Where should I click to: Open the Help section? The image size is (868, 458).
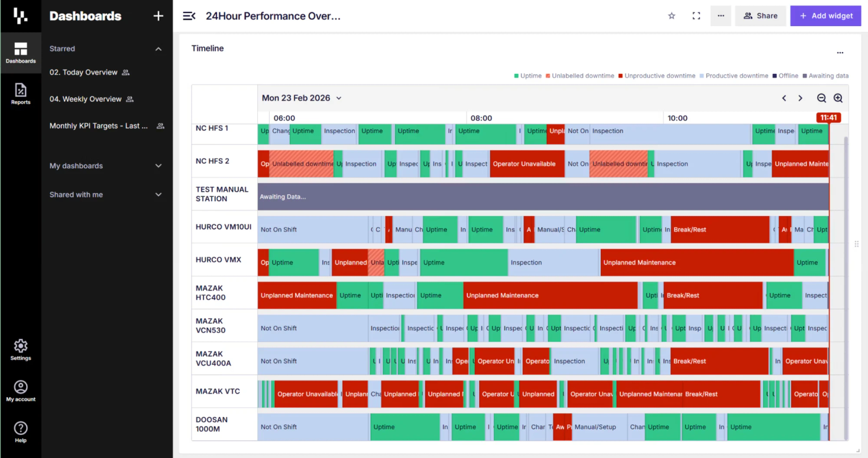(20, 432)
